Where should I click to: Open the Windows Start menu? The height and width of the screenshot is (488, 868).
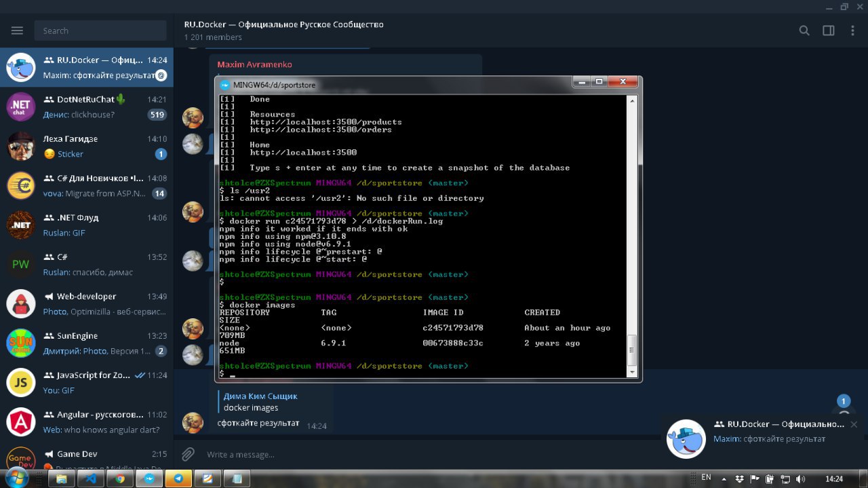point(18,478)
